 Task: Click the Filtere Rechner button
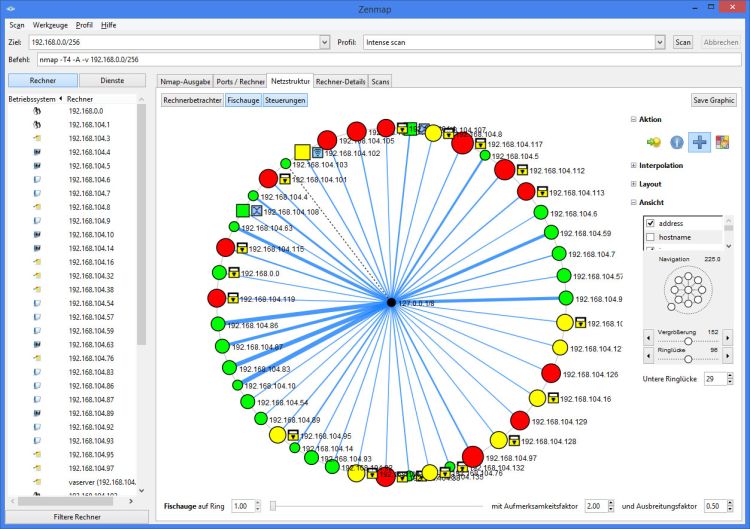click(x=78, y=517)
